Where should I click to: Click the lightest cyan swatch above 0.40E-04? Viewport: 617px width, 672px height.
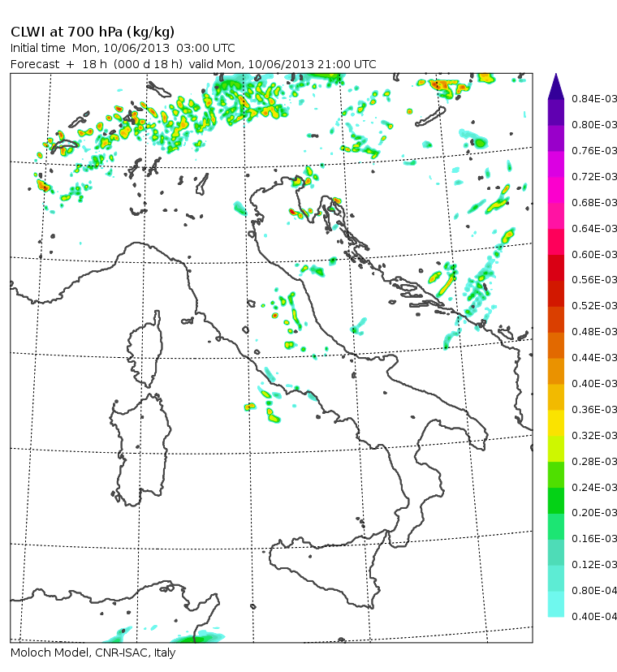click(x=556, y=605)
